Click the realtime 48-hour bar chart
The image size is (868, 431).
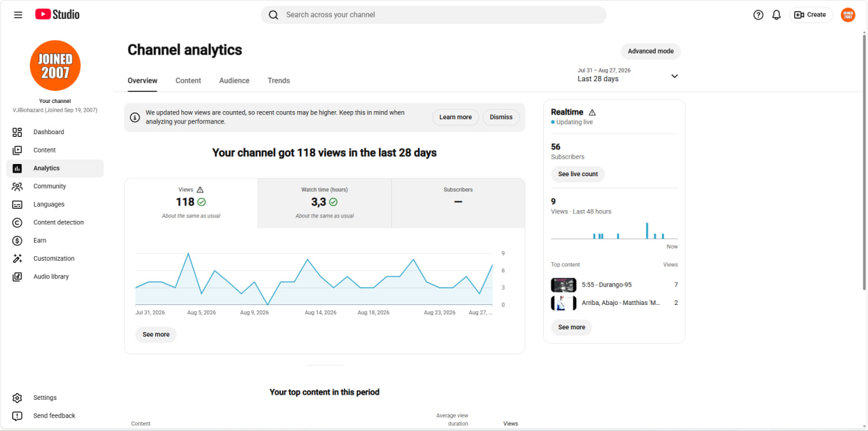(x=614, y=230)
